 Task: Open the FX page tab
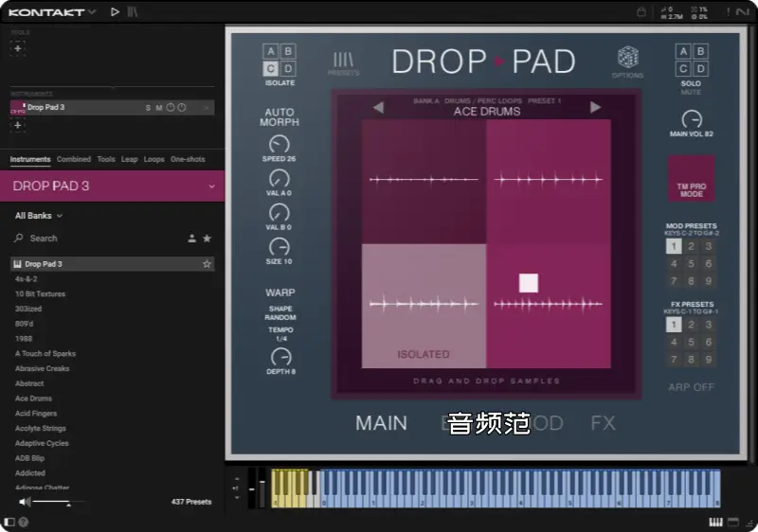click(603, 423)
